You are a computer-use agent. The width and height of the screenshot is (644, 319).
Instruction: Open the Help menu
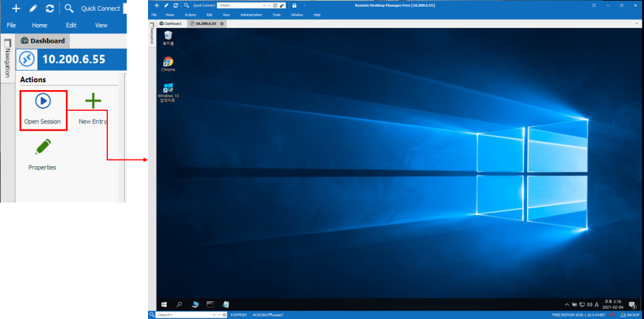tap(317, 15)
